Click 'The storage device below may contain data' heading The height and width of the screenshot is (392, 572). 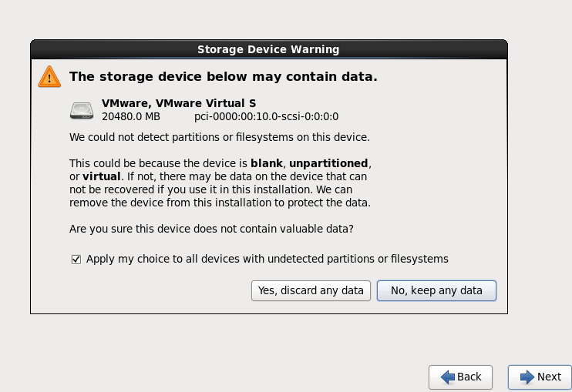224,77
